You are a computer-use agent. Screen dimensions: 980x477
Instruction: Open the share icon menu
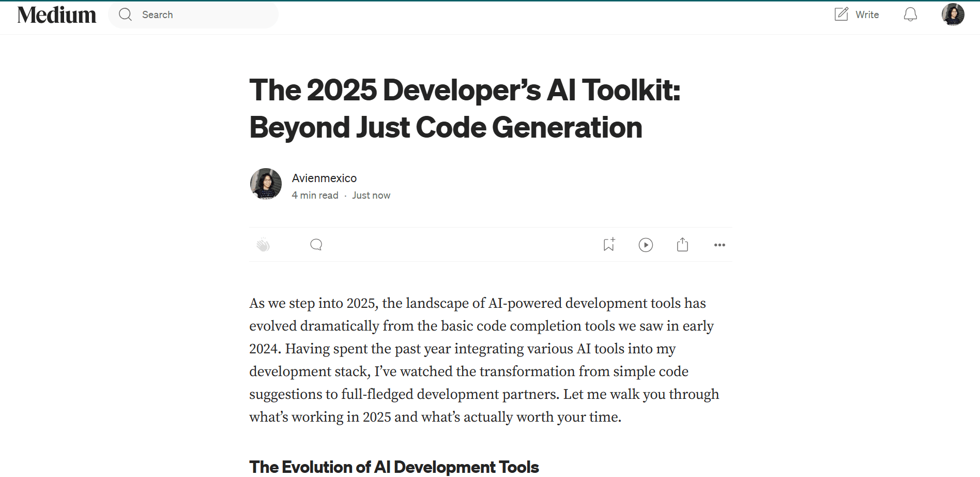point(682,245)
